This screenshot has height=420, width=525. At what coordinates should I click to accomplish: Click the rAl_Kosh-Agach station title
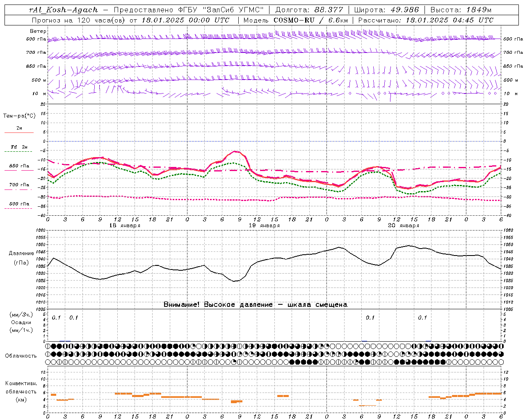(64, 10)
